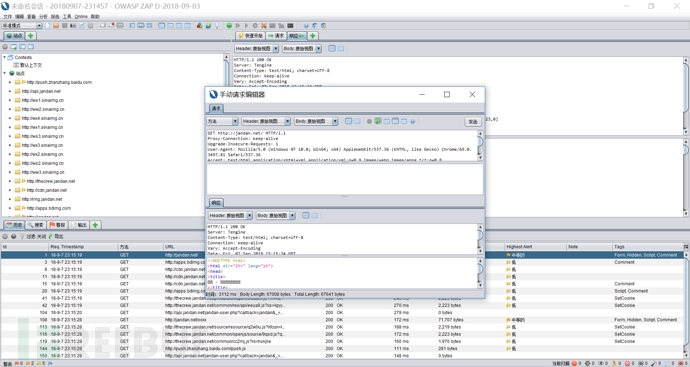The image size is (690, 367).
Task: Click the Open Session folder icon
Action: 56,26
